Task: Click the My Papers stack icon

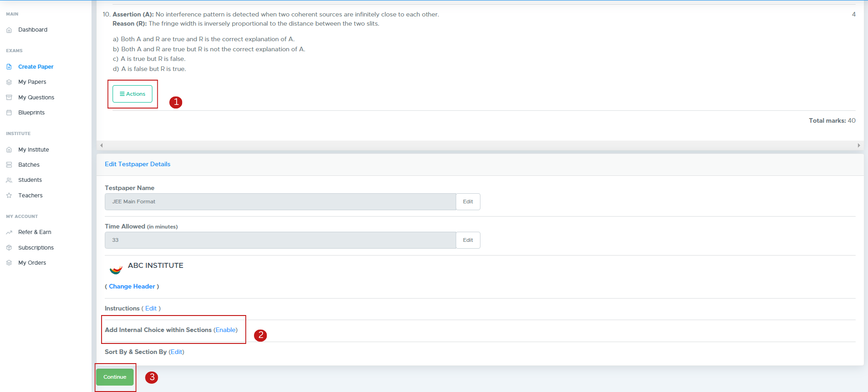Action: (x=9, y=82)
